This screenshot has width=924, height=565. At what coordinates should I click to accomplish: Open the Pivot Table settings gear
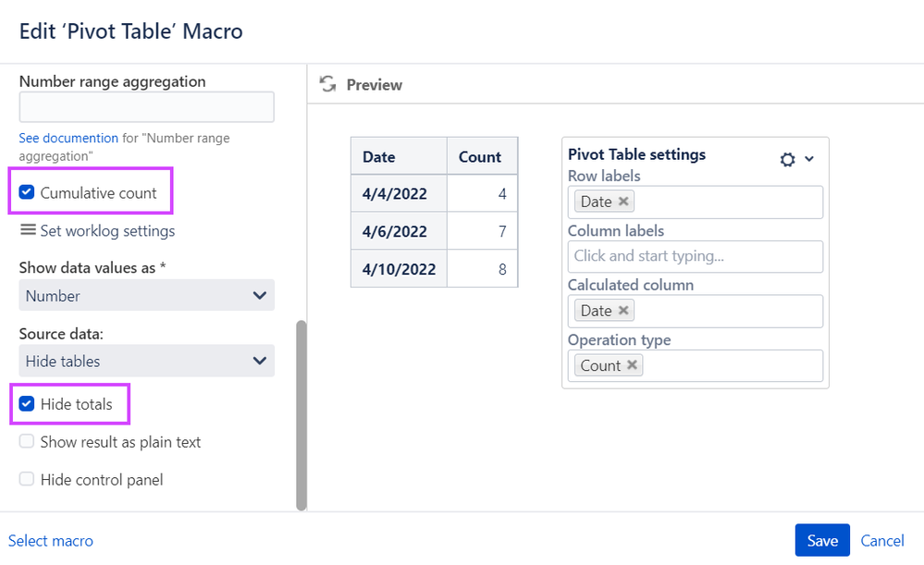[x=787, y=159]
